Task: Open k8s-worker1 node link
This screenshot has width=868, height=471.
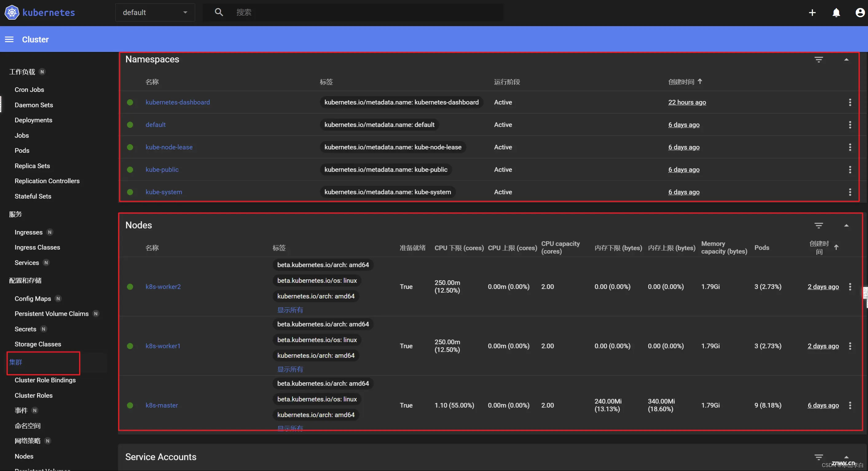Action: tap(163, 346)
